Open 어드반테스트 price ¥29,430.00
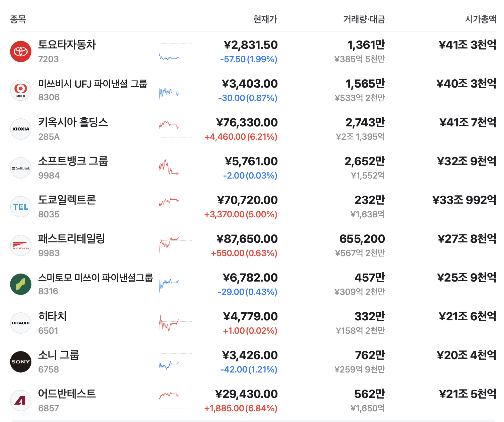 [x=246, y=394]
